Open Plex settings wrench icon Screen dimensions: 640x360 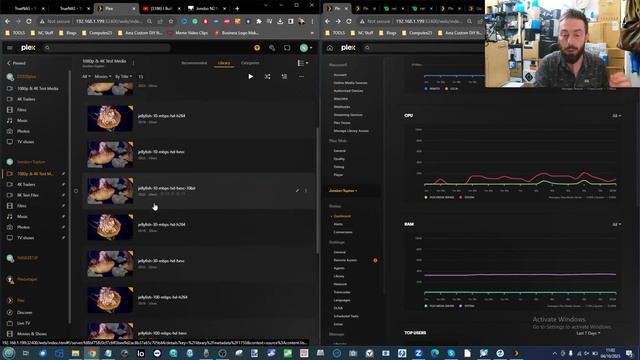272,48
